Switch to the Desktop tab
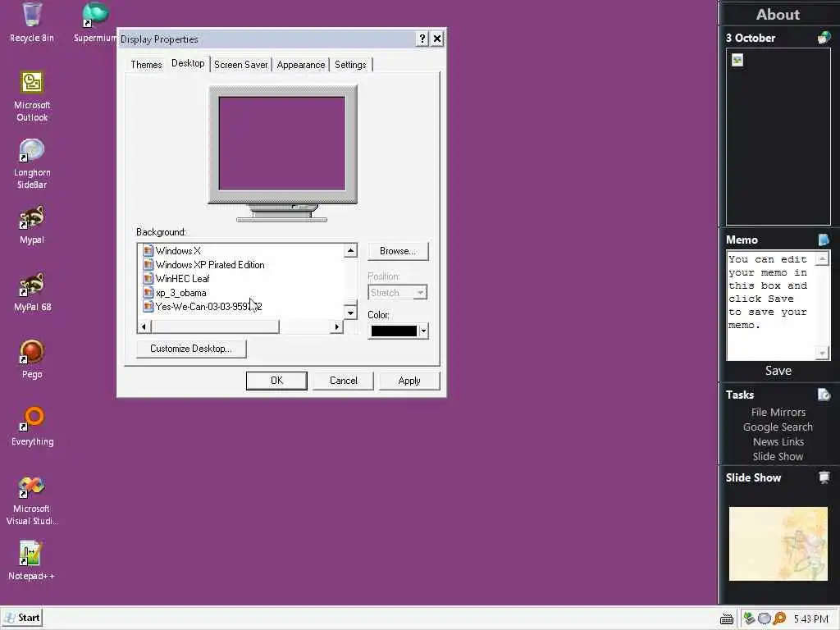The height and width of the screenshot is (630, 840). pos(188,63)
